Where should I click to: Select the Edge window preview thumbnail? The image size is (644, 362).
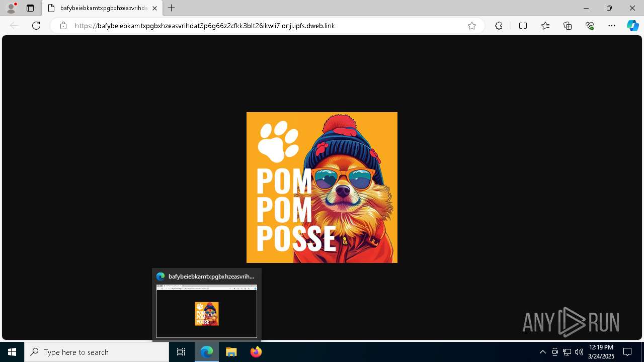[207, 311]
